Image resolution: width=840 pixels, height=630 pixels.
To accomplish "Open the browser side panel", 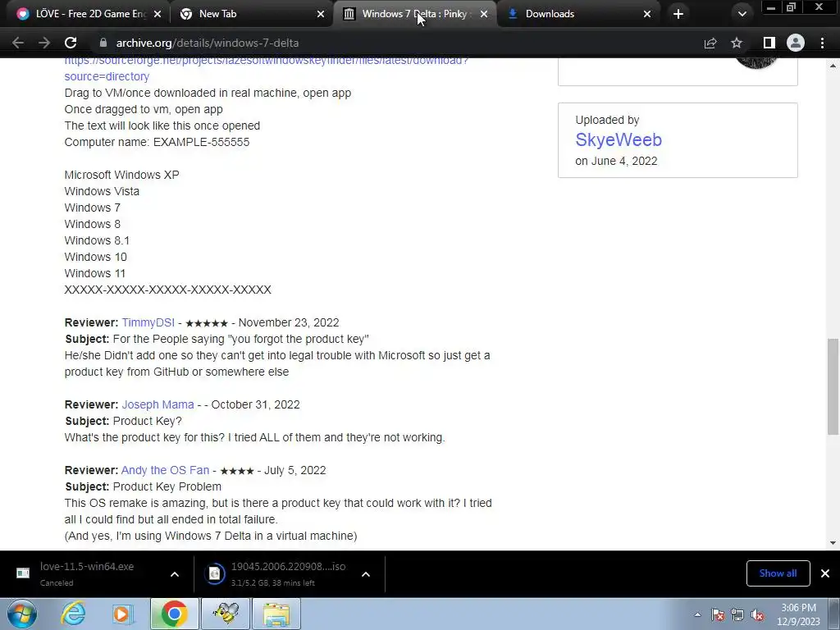I will pos(769,43).
